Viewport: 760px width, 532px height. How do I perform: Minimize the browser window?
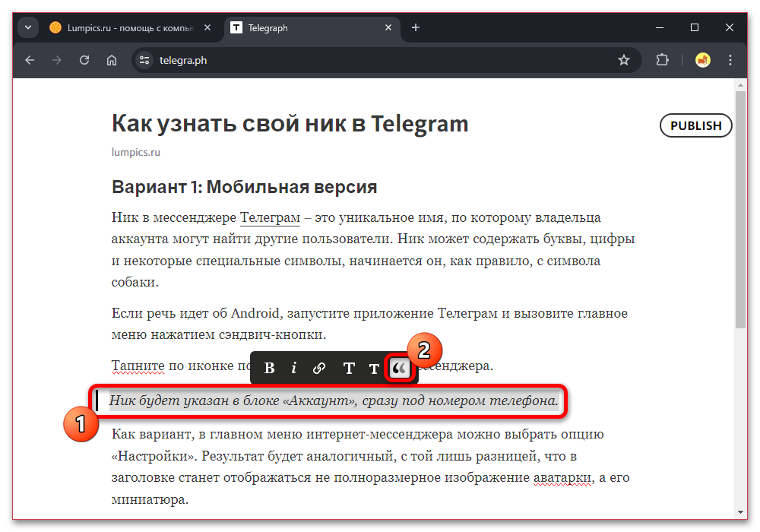(x=660, y=27)
